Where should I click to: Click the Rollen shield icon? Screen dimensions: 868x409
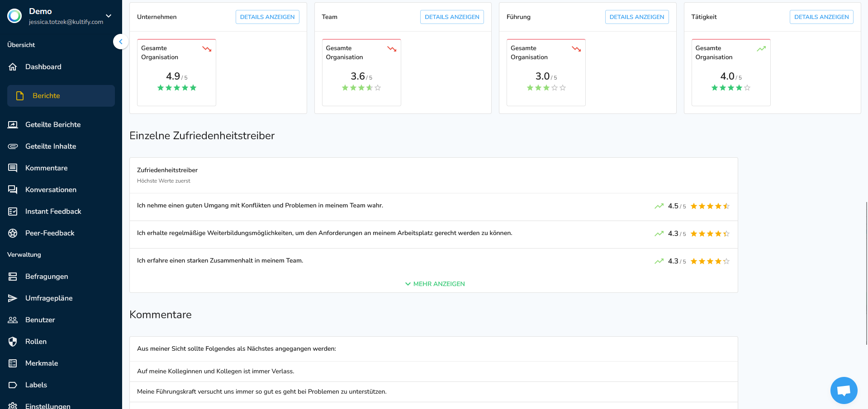click(x=13, y=342)
